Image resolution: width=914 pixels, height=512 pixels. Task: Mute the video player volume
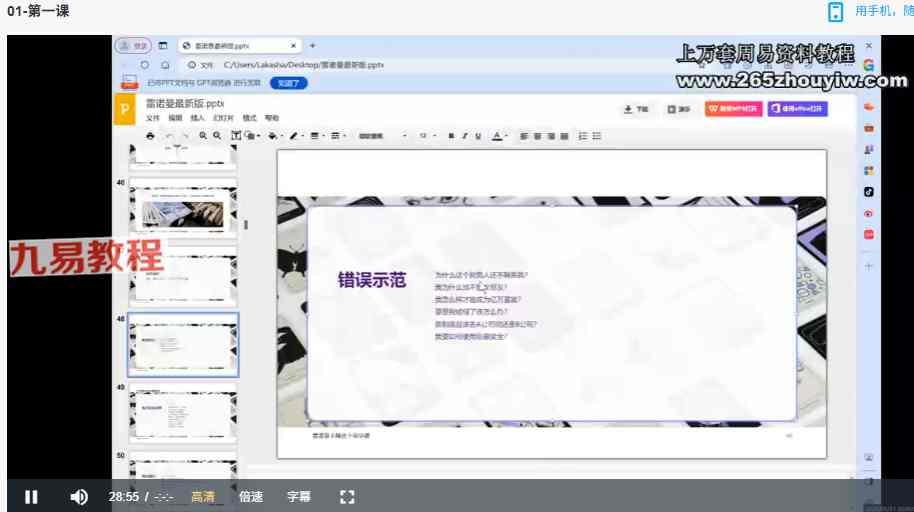coord(79,497)
